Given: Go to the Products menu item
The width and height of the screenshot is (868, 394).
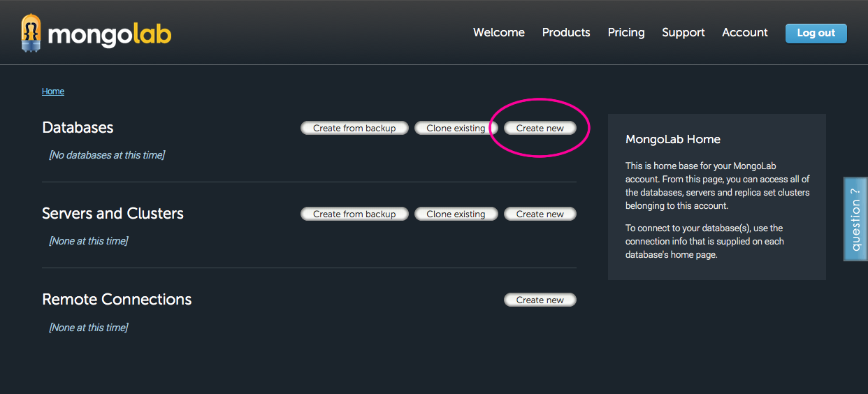Looking at the screenshot, I should click(x=565, y=33).
